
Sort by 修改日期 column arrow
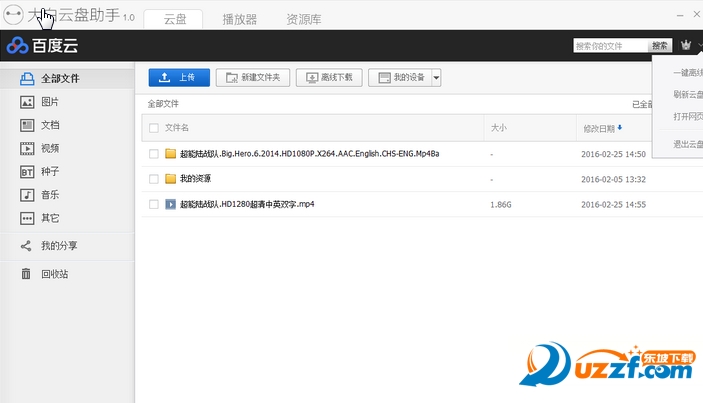click(620, 128)
